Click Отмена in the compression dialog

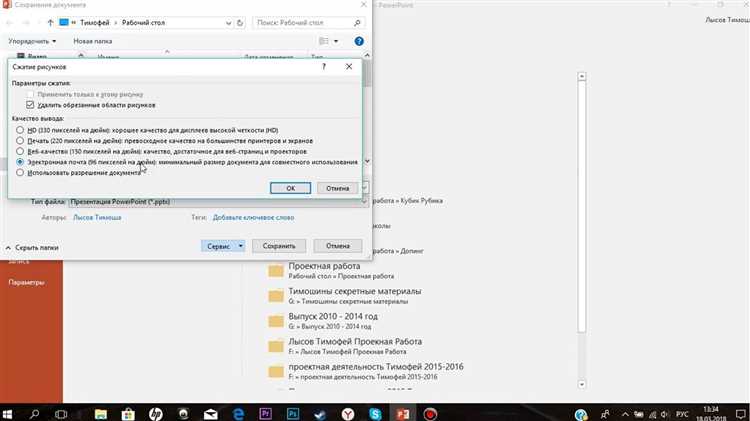338,188
